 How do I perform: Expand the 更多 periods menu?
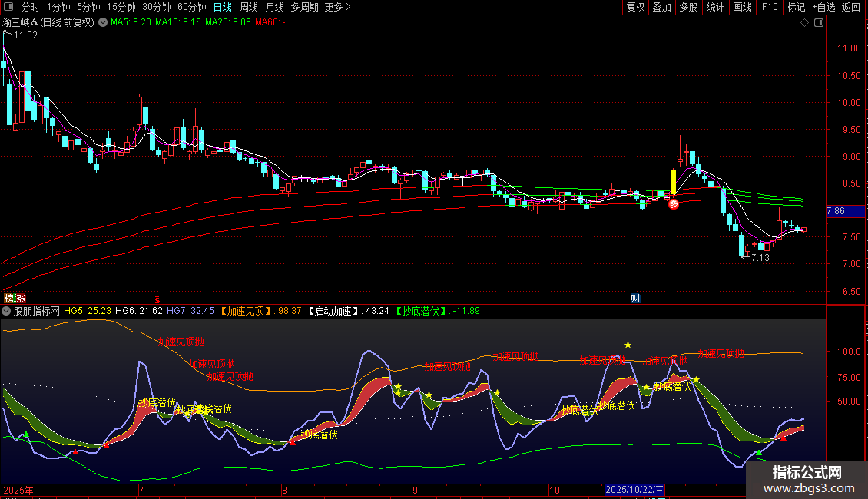pos(337,7)
